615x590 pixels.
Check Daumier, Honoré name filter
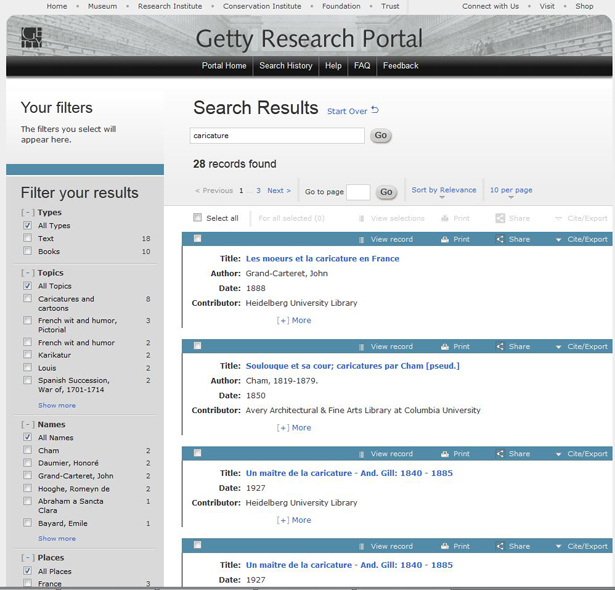tap(27, 463)
